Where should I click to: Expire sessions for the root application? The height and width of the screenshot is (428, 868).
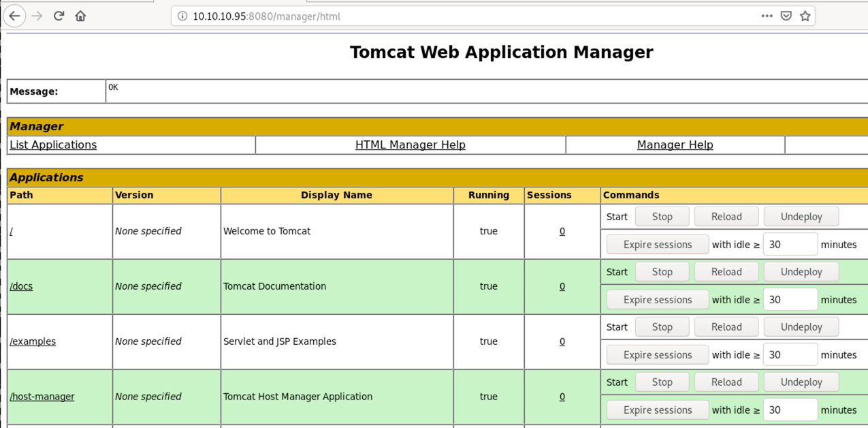point(657,244)
